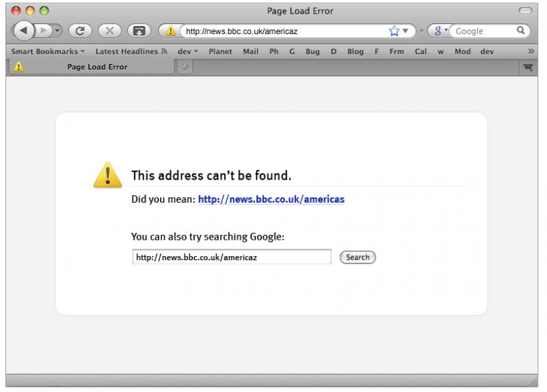
Task: Open the Bug bookmark
Action: (312, 52)
